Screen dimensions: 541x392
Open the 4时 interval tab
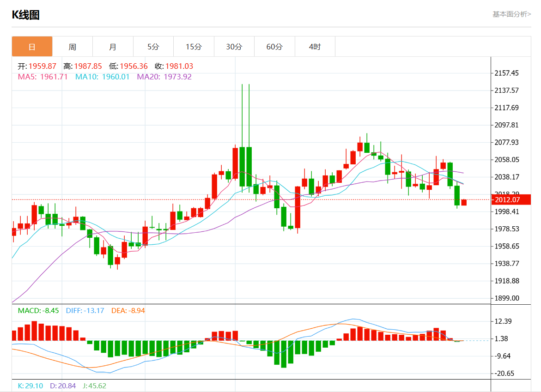(x=315, y=47)
